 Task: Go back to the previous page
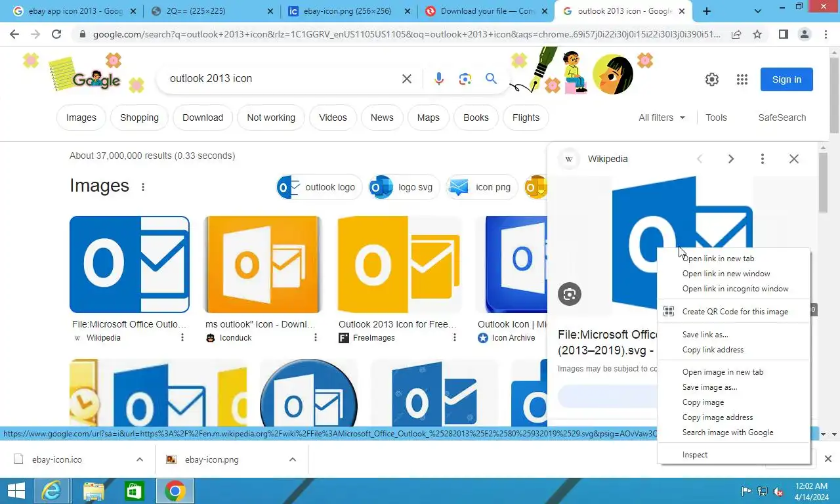click(14, 34)
